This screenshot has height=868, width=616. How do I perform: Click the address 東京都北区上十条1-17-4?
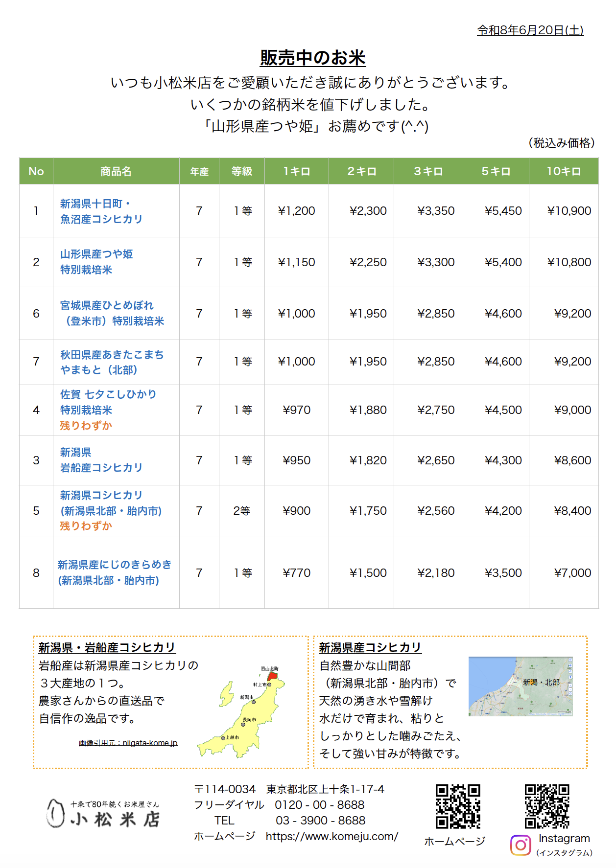click(325, 789)
